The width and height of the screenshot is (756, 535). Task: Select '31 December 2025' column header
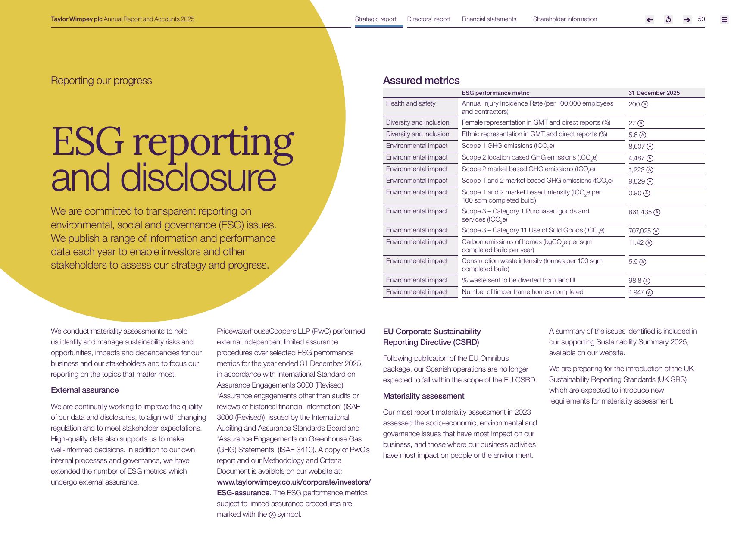pyautogui.click(x=654, y=93)
